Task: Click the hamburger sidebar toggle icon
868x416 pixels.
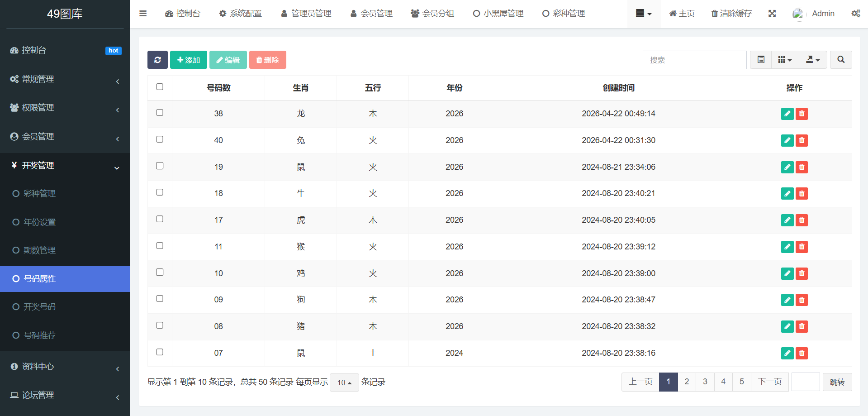Action: coord(143,14)
